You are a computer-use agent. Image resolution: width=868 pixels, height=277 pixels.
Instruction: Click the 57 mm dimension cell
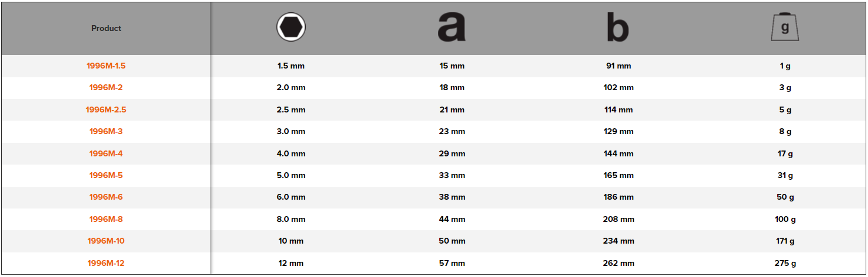pos(452,263)
